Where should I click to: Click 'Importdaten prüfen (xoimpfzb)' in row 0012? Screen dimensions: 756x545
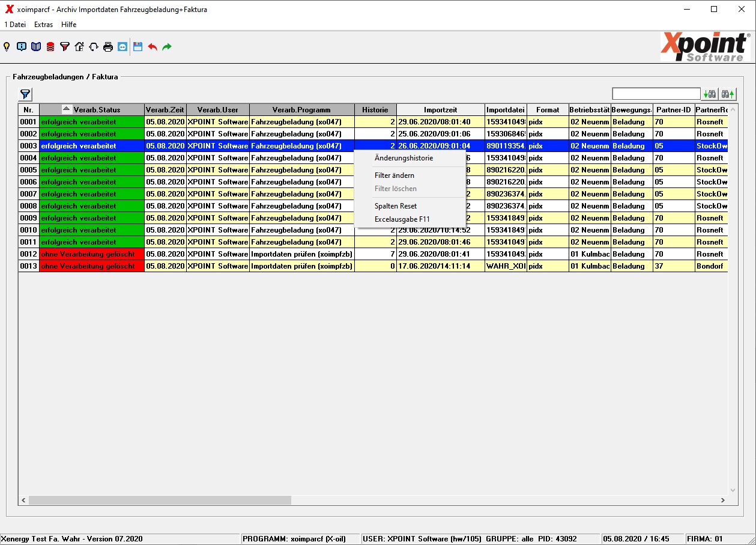pyautogui.click(x=302, y=254)
